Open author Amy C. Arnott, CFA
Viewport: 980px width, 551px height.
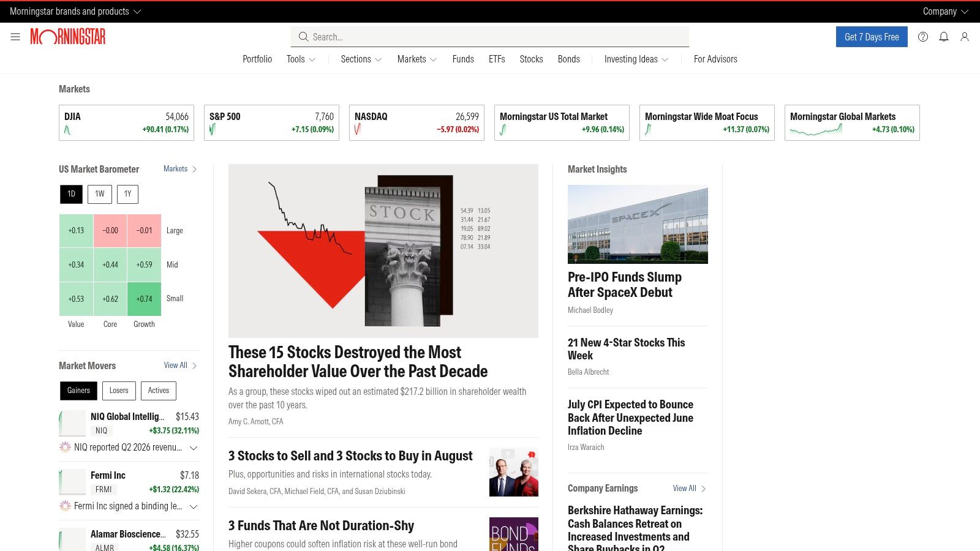(x=256, y=422)
